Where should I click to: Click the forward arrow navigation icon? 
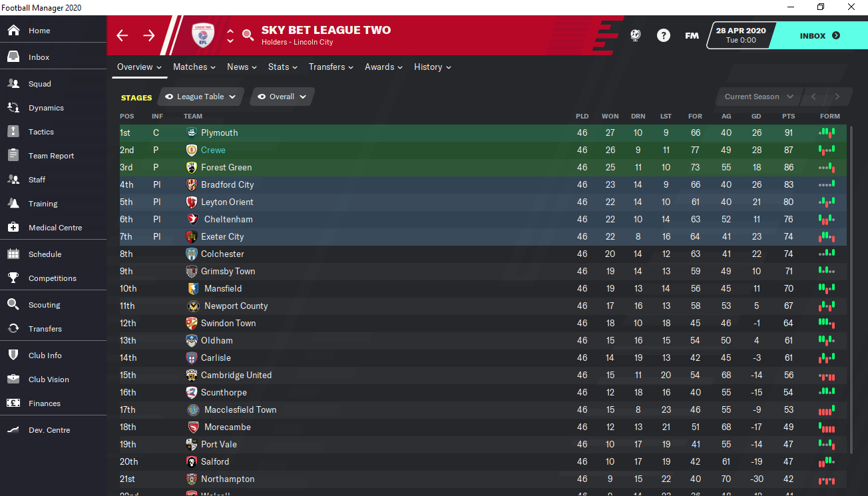click(149, 35)
